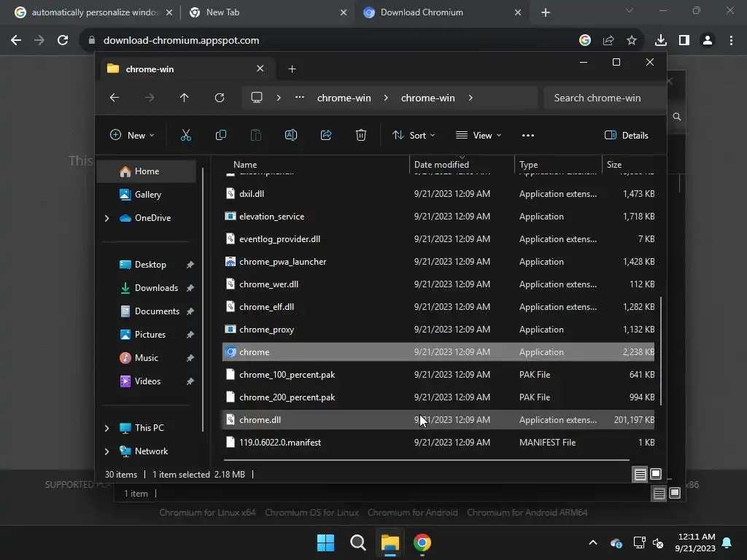The image size is (747, 560).
Task: Click the Cut scissors icon in Explorer toolbar
Action: click(x=186, y=135)
